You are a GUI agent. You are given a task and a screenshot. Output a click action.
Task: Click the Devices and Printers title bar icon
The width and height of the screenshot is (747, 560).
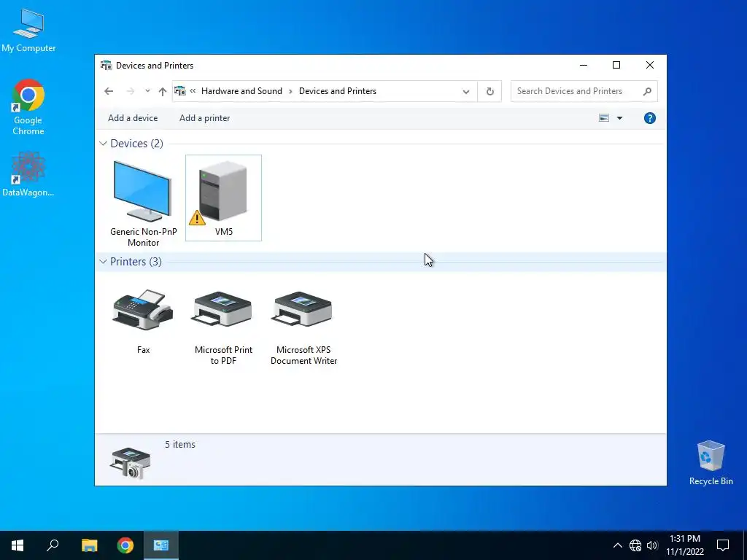[x=107, y=65]
